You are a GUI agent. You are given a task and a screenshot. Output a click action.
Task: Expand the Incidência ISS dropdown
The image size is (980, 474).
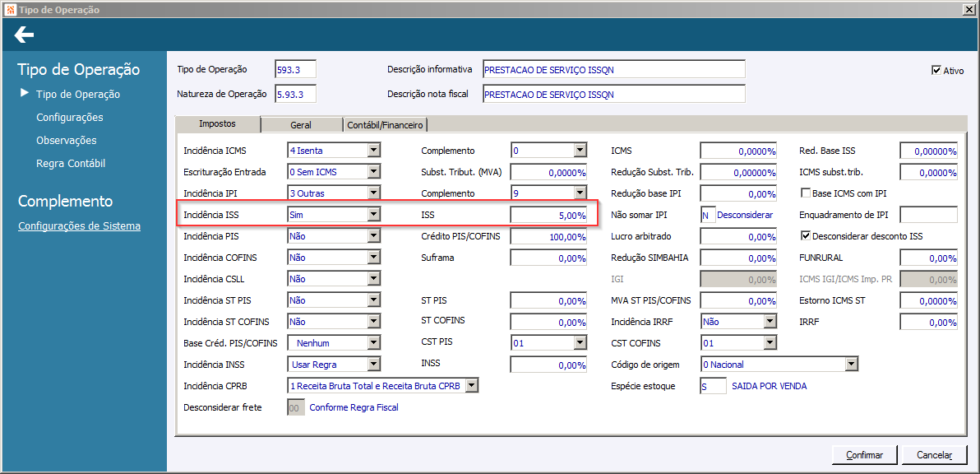coord(374,215)
